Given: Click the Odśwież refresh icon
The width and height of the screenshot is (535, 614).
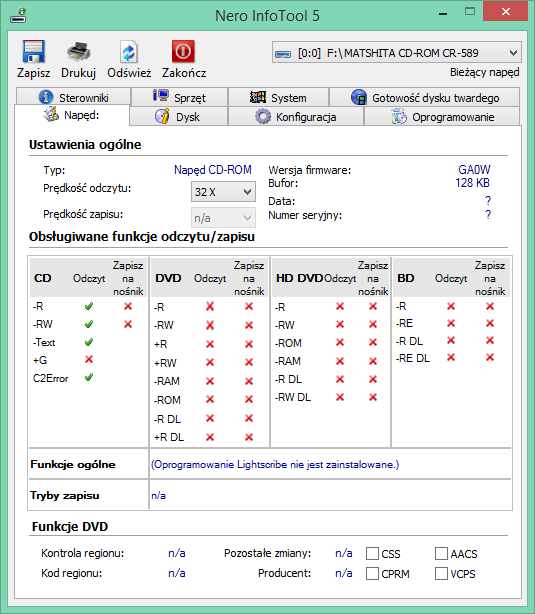Looking at the screenshot, I should click(128, 51).
